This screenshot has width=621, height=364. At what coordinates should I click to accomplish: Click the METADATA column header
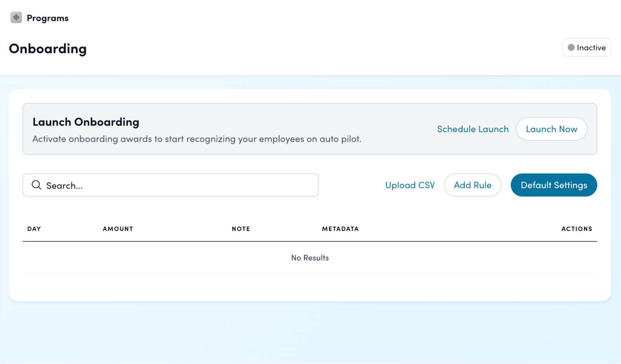[340, 229]
